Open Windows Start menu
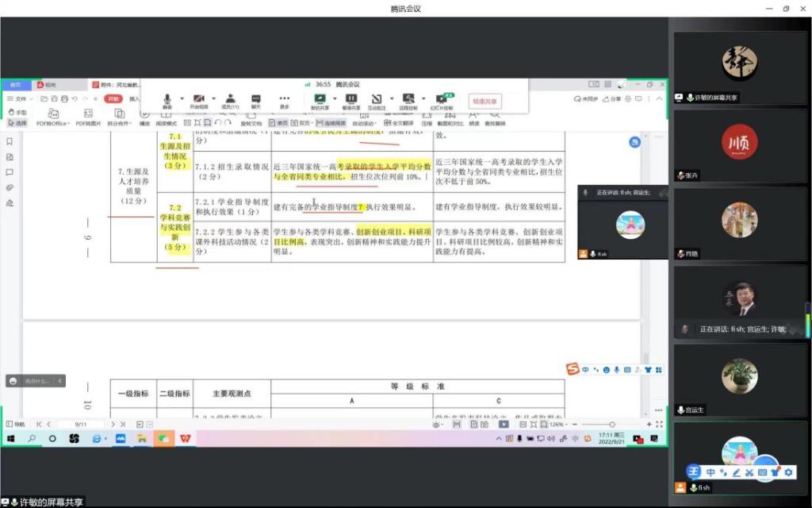Image resolution: width=812 pixels, height=508 pixels. [x=12, y=438]
